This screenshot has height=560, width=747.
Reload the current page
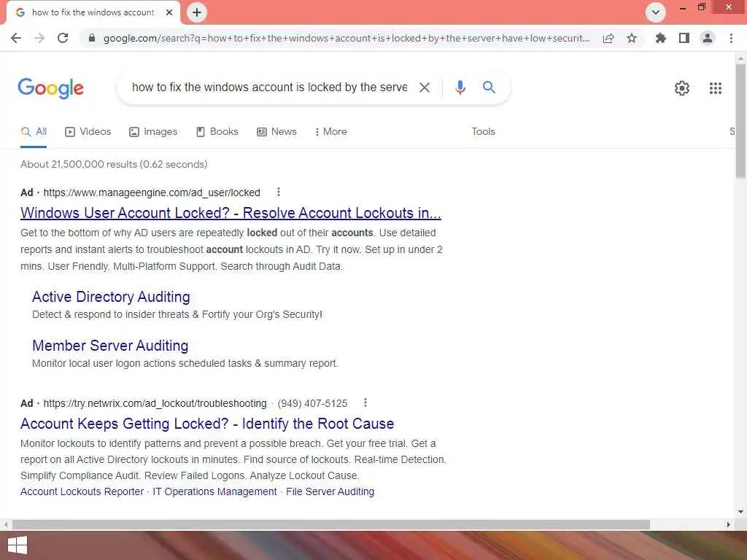63,38
